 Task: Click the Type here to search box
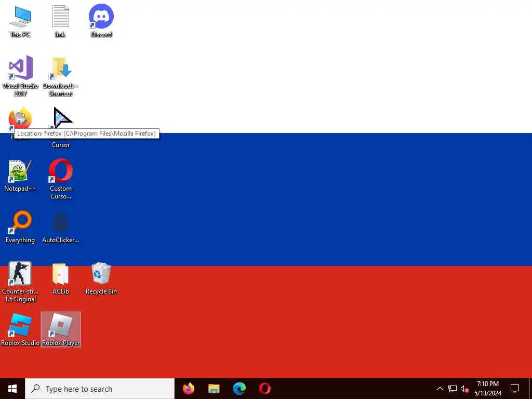click(x=100, y=389)
